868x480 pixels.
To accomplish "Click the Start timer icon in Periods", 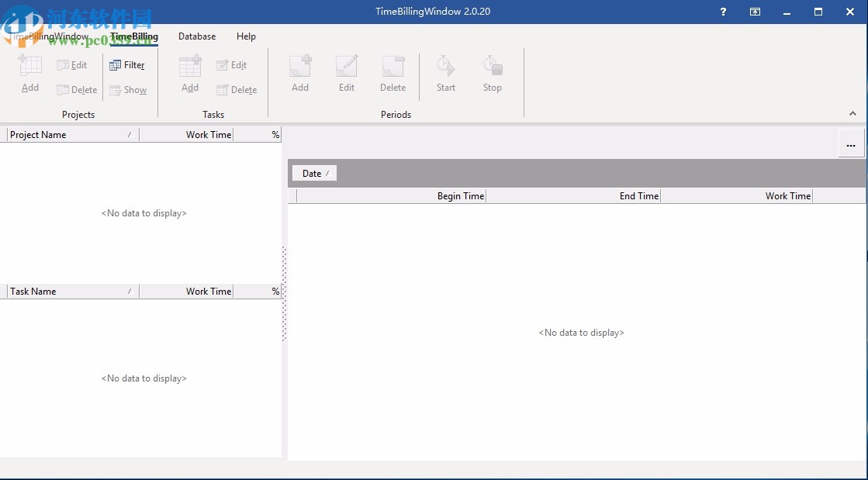I will [445, 74].
